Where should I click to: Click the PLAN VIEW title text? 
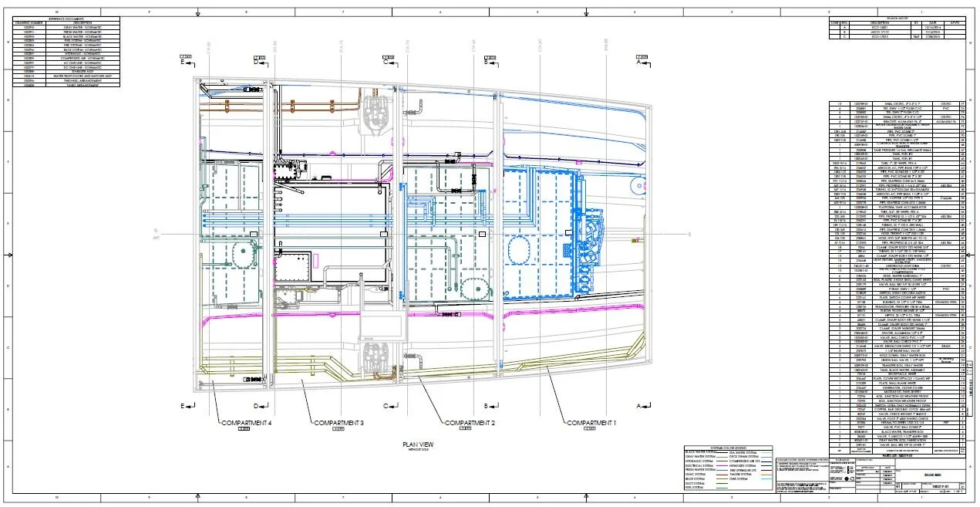click(x=419, y=444)
